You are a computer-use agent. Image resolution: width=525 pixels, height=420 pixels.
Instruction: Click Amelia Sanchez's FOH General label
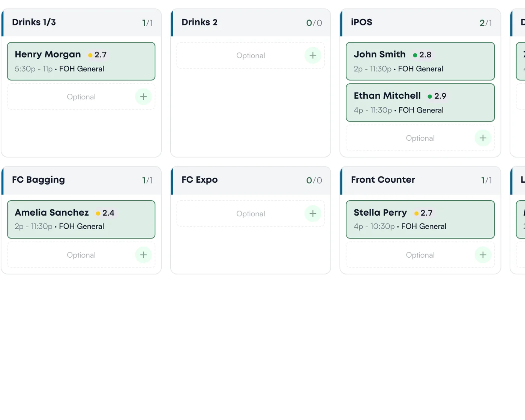click(81, 226)
